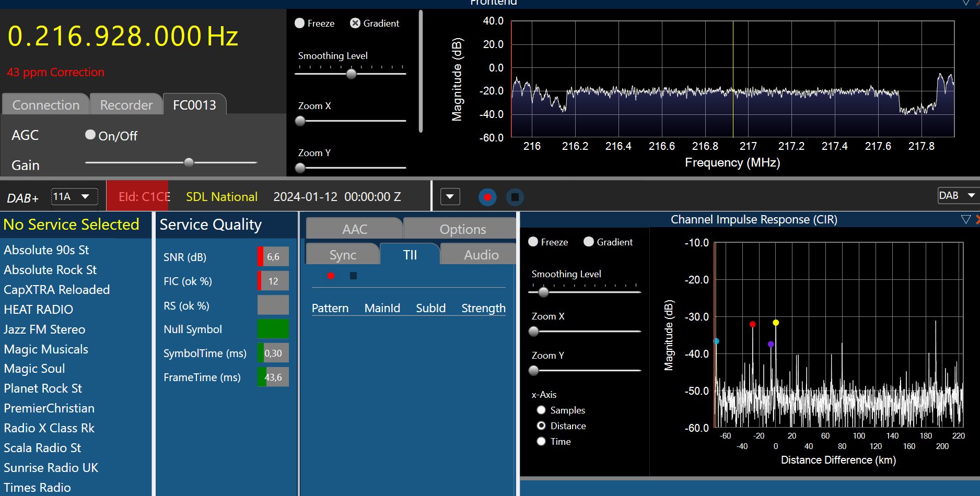Click the red dot icon in the TII tab
Image resolution: width=980 pixels, height=496 pixels.
point(331,276)
